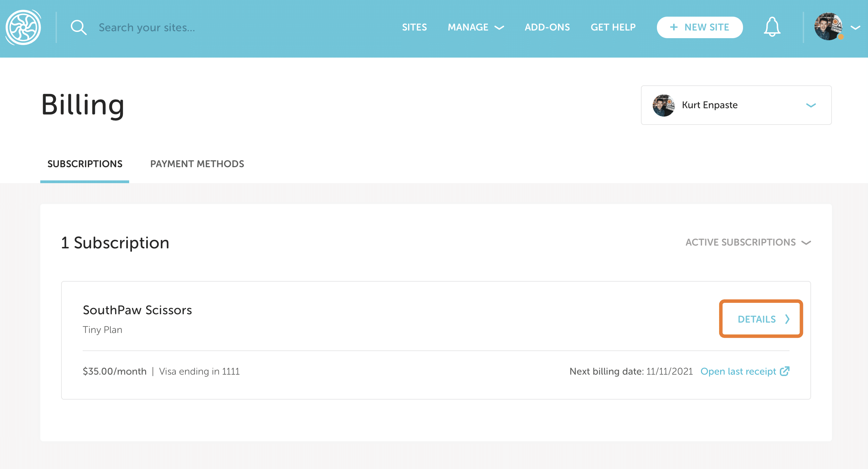Image resolution: width=868 pixels, height=469 pixels.
Task: Open the Add-ons page
Action: point(547,27)
